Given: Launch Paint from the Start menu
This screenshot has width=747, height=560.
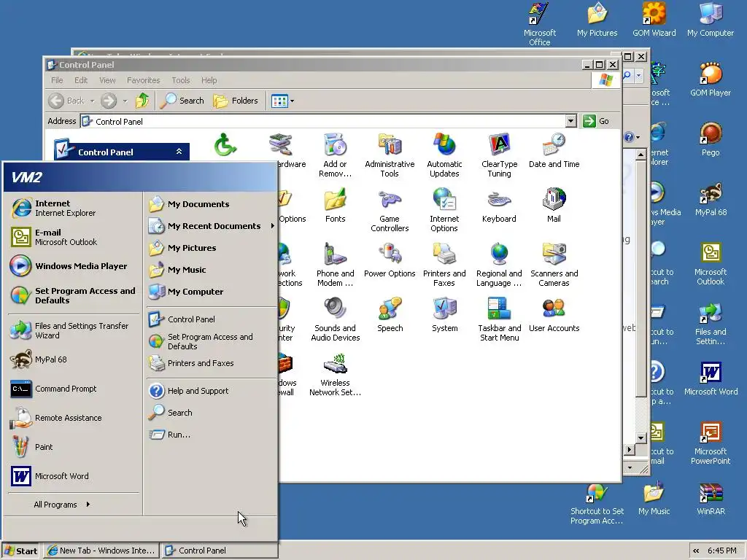Looking at the screenshot, I should tap(74, 447).
